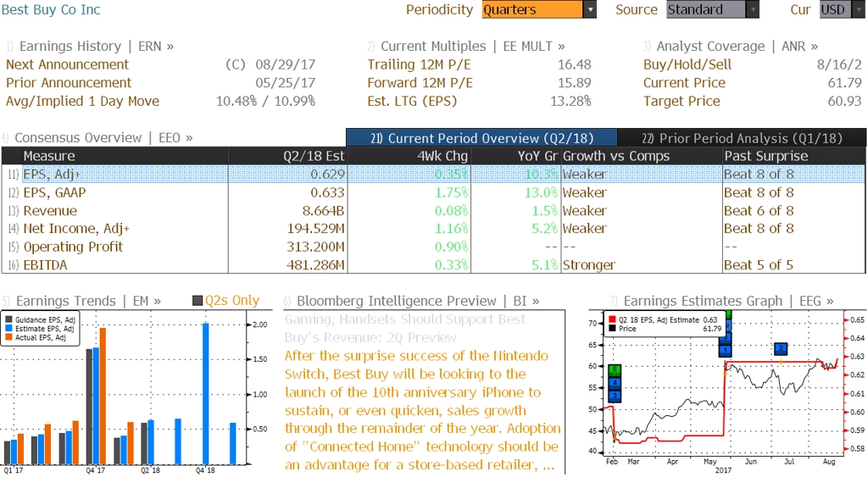
Task: Open the Source dropdown arrow
Action: click(x=753, y=9)
